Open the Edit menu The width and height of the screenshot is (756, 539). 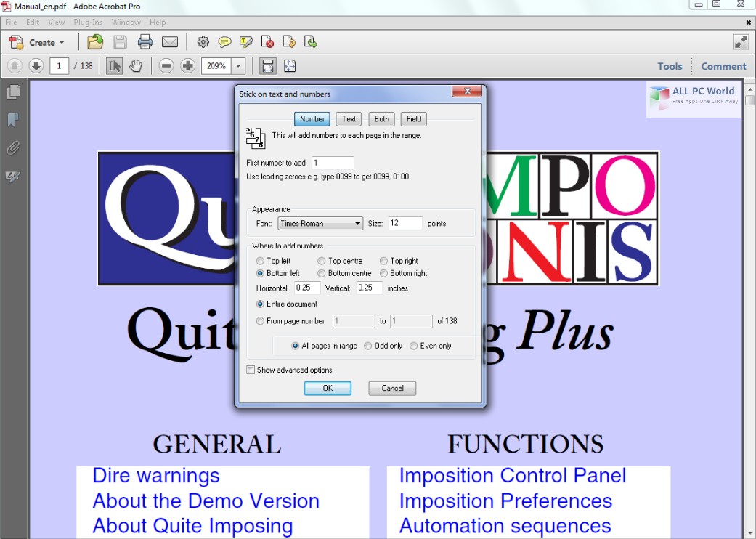tap(33, 23)
